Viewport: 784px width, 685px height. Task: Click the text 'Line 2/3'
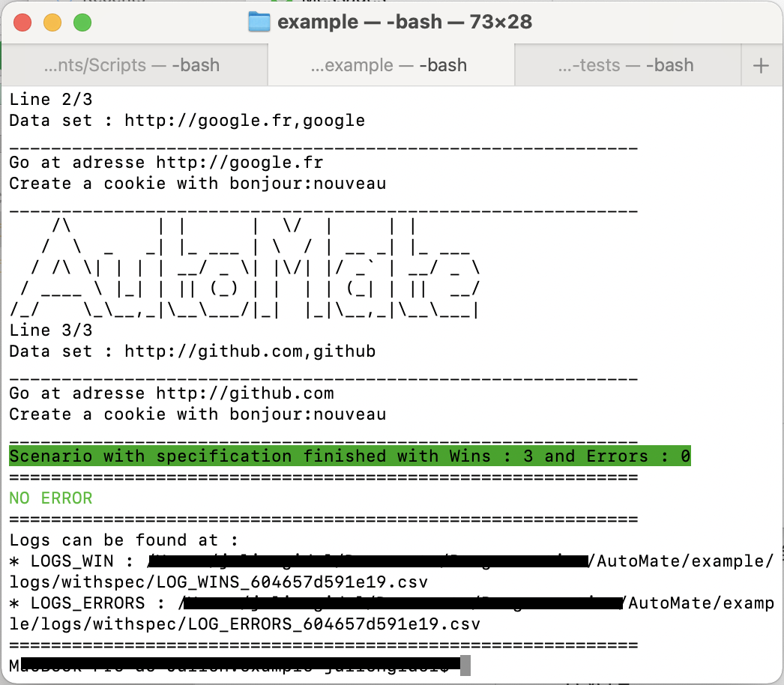tap(51, 100)
